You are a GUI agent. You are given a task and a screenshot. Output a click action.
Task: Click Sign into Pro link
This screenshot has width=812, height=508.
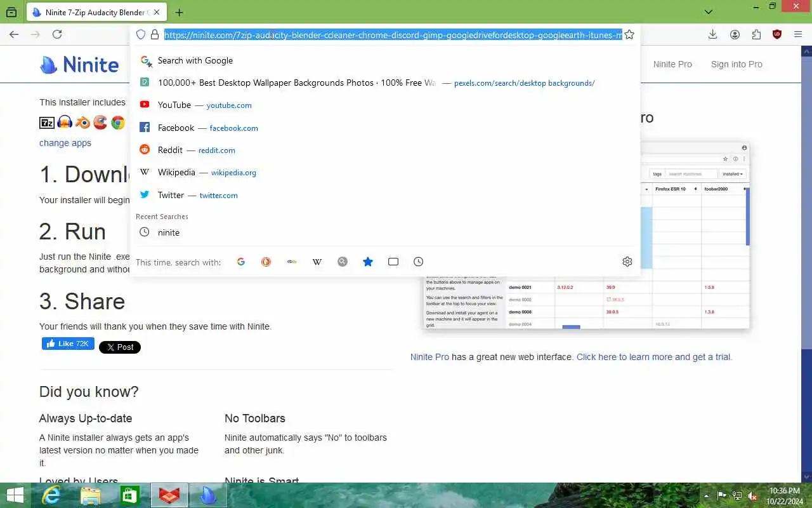point(737,64)
